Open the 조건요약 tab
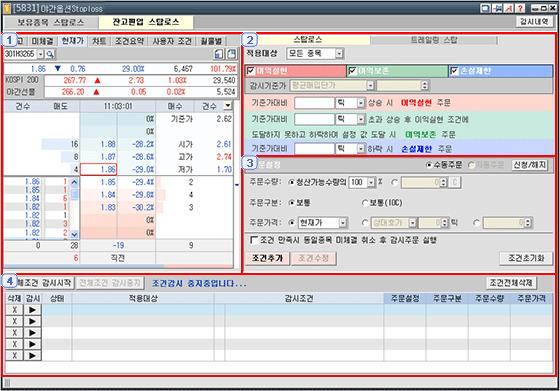 [129, 41]
